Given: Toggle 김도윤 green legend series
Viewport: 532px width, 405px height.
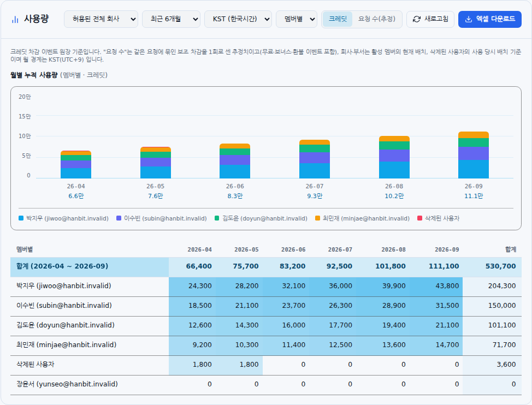Looking at the screenshot, I should tap(261, 218).
